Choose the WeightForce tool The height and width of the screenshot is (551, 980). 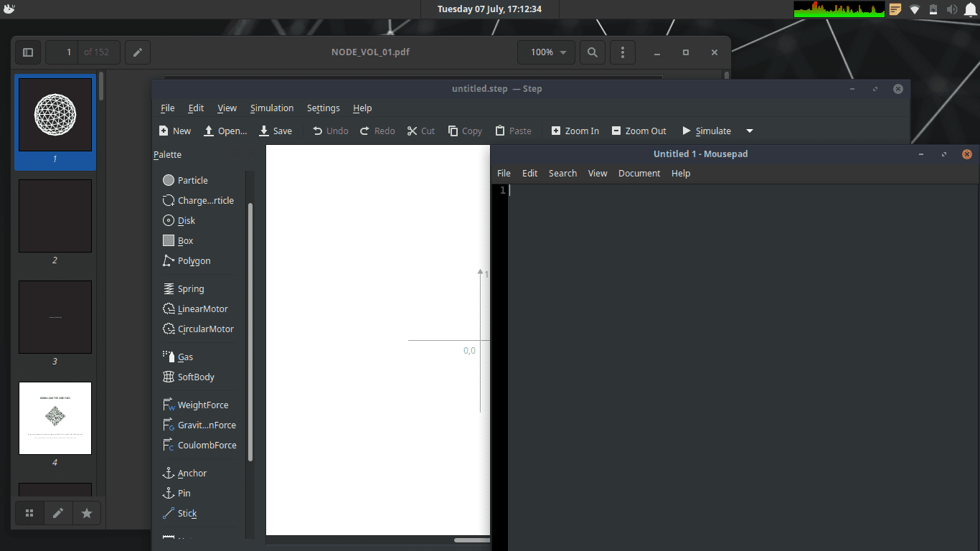(x=195, y=405)
